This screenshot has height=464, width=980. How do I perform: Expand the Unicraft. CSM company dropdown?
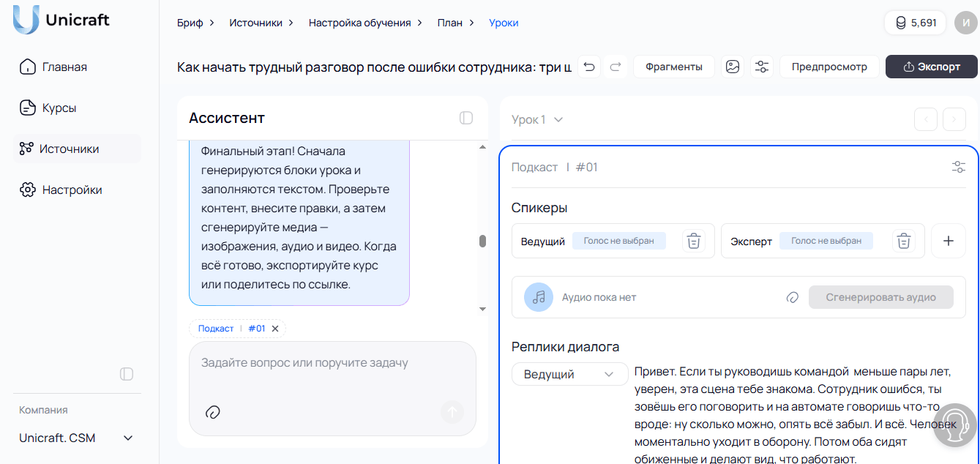point(77,438)
